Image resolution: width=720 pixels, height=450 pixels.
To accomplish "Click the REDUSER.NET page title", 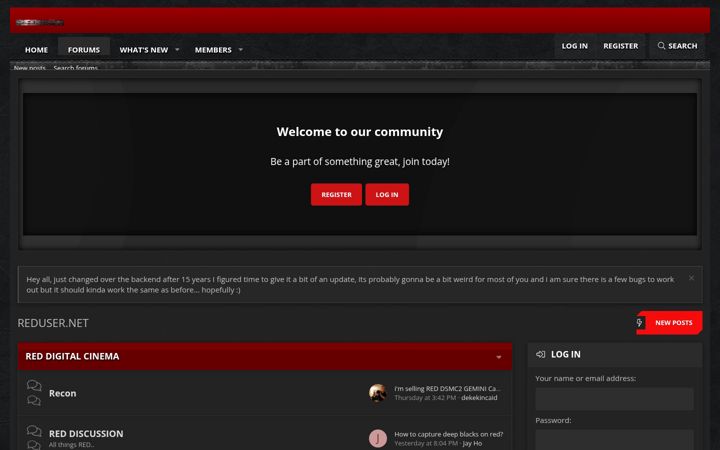I will point(53,323).
